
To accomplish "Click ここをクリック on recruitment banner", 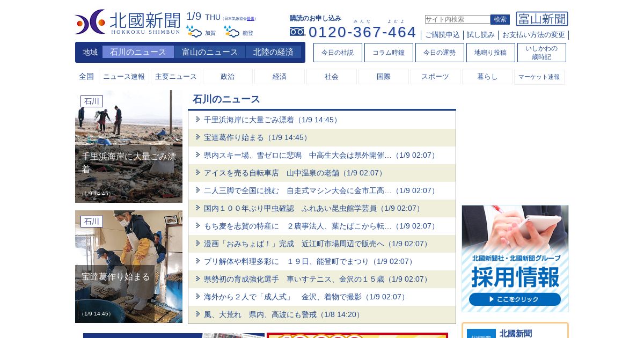I will (x=515, y=299).
